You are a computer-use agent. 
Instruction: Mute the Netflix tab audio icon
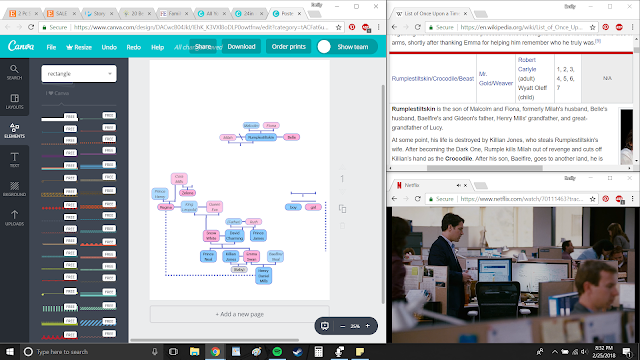pos(458,185)
